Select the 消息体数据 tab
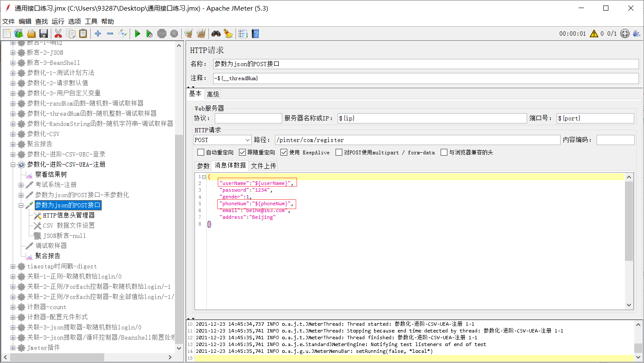This screenshot has width=644, height=363. [x=230, y=165]
